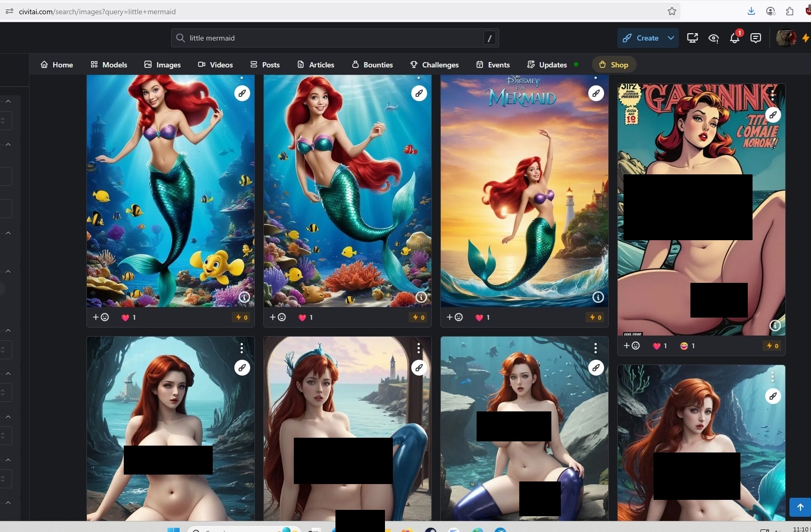Toggle heart reaction on teal-top mermaid image
Image resolution: width=811 pixels, height=532 pixels.
point(306,317)
